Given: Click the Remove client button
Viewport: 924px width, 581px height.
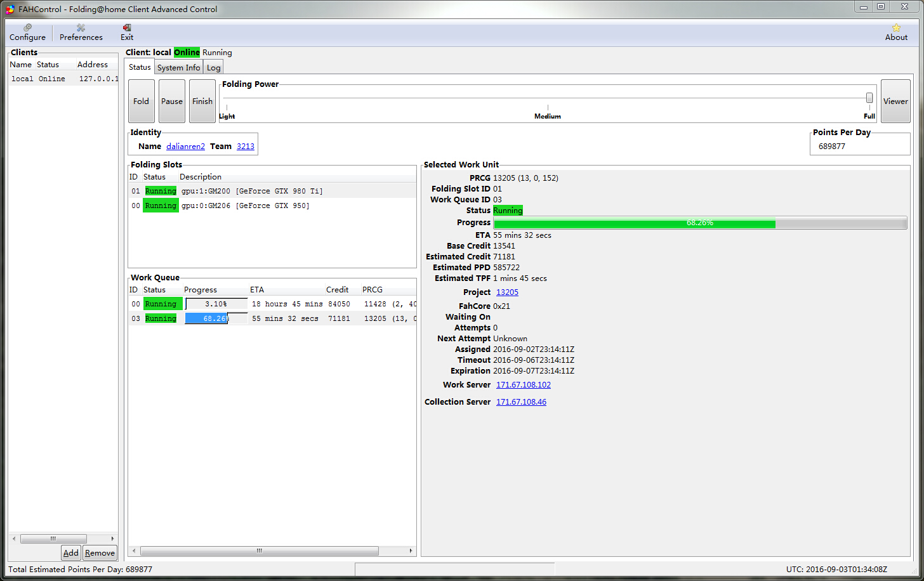Looking at the screenshot, I should click(100, 553).
